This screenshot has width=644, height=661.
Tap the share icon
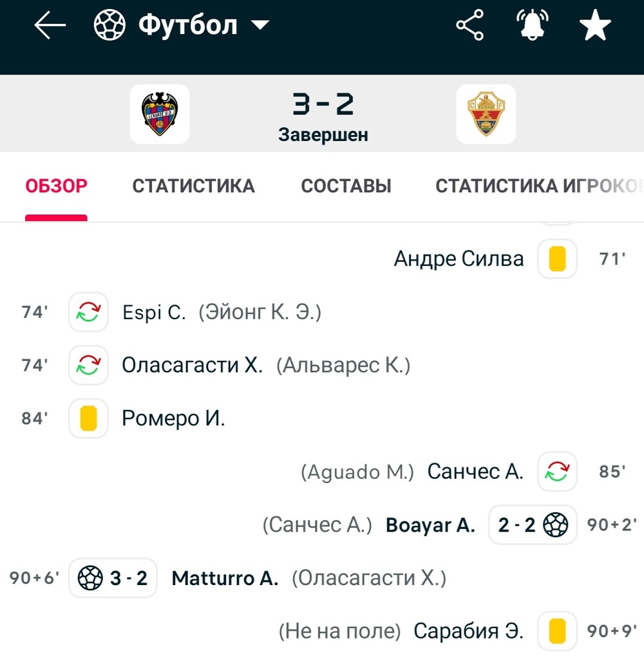pyautogui.click(x=470, y=26)
